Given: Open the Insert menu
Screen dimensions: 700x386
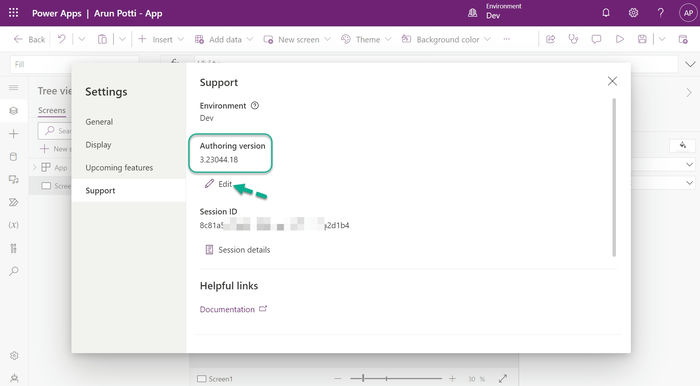Looking at the screenshot, I should click(161, 39).
